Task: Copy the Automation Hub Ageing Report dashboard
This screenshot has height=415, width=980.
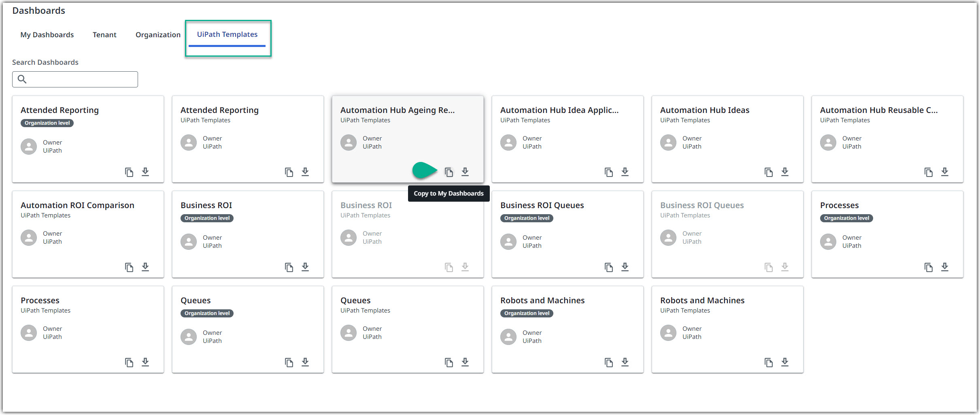Action: coord(449,172)
